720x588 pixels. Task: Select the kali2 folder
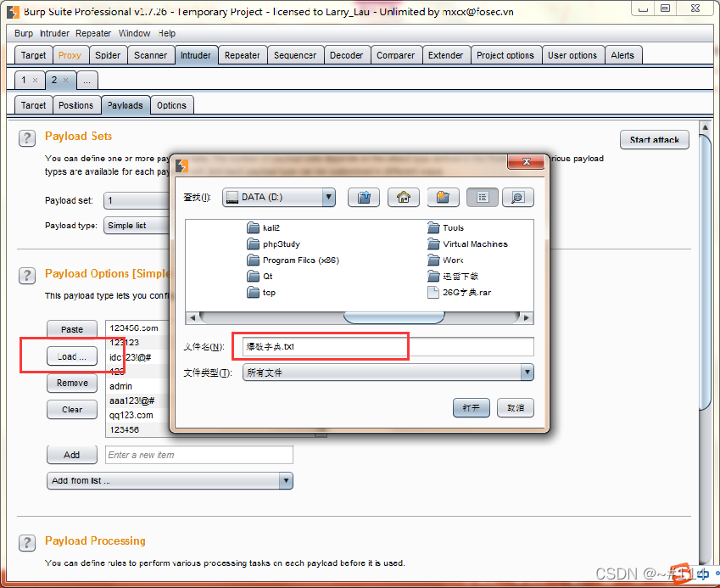[263, 228]
